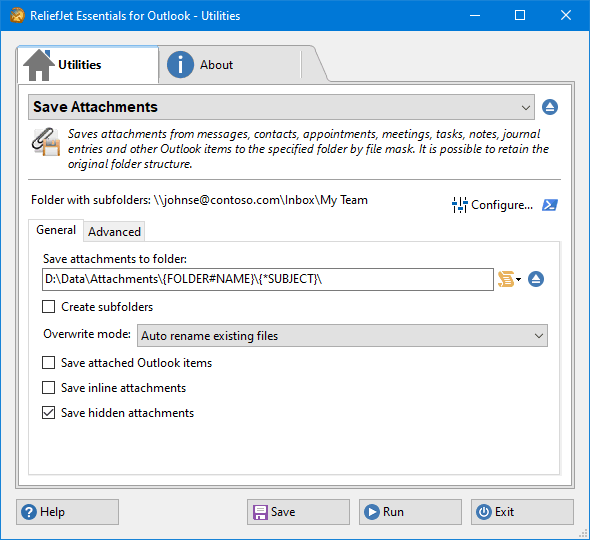Uncheck Save hidden attachments
The height and width of the screenshot is (540, 590).
tap(49, 413)
